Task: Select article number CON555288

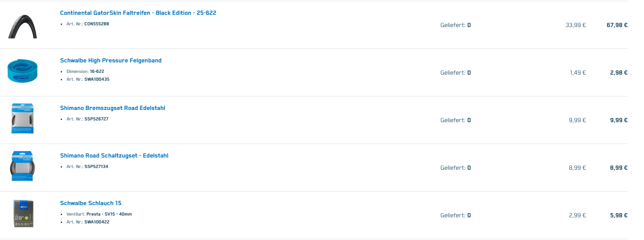Action: point(97,24)
